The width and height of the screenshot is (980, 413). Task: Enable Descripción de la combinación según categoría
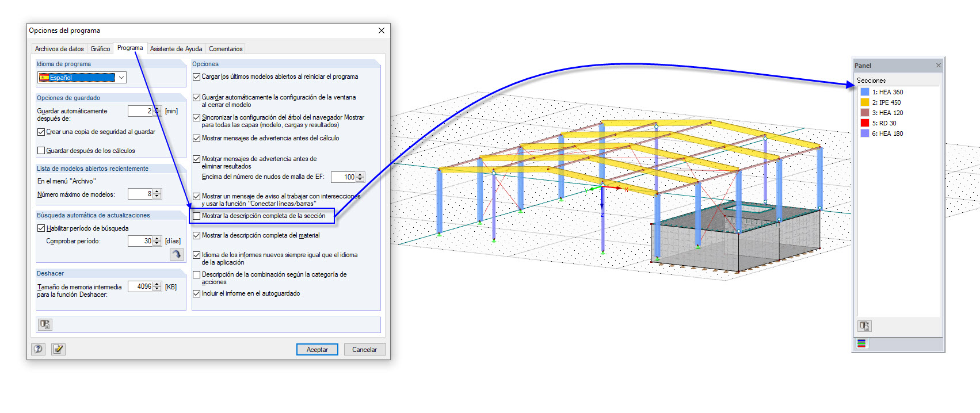[197, 274]
